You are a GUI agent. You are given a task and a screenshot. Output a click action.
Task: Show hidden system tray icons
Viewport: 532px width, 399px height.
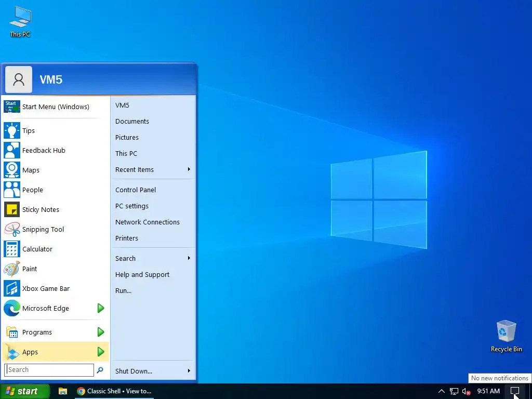[x=442, y=391]
